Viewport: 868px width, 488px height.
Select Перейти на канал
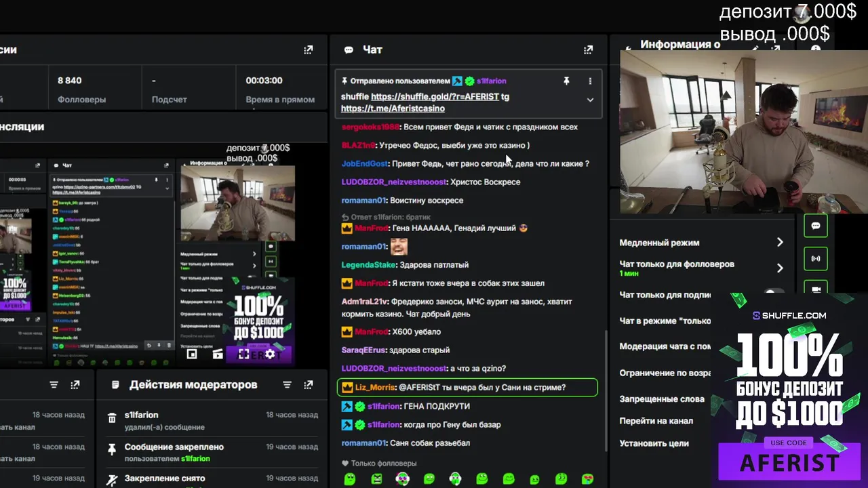pos(656,421)
